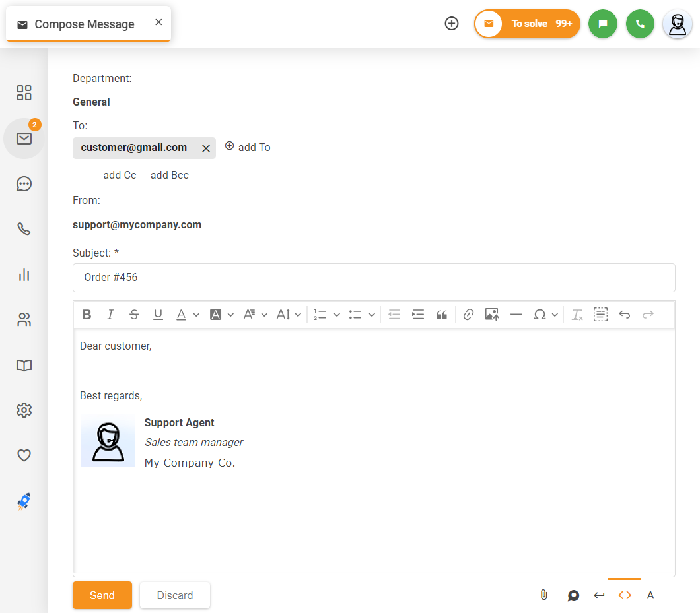Image resolution: width=700 pixels, height=613 pixels.
Task: Toggle italic text formatting
Action: tap(110, 315)
